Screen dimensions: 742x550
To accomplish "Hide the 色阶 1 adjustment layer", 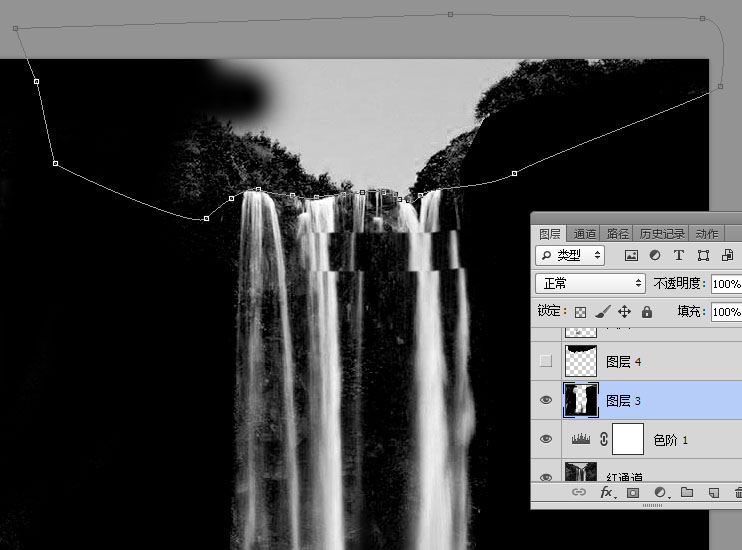I will pyautogui.click(x=546, y=439).
